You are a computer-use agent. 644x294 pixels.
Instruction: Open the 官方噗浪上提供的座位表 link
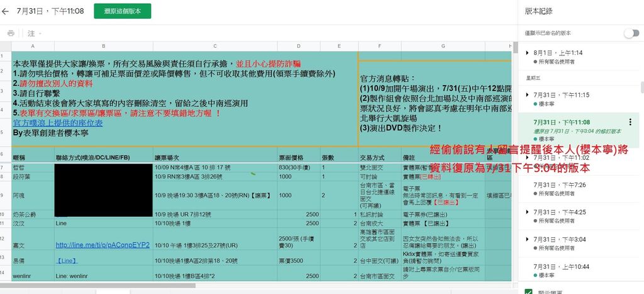[x=58, y=123]
